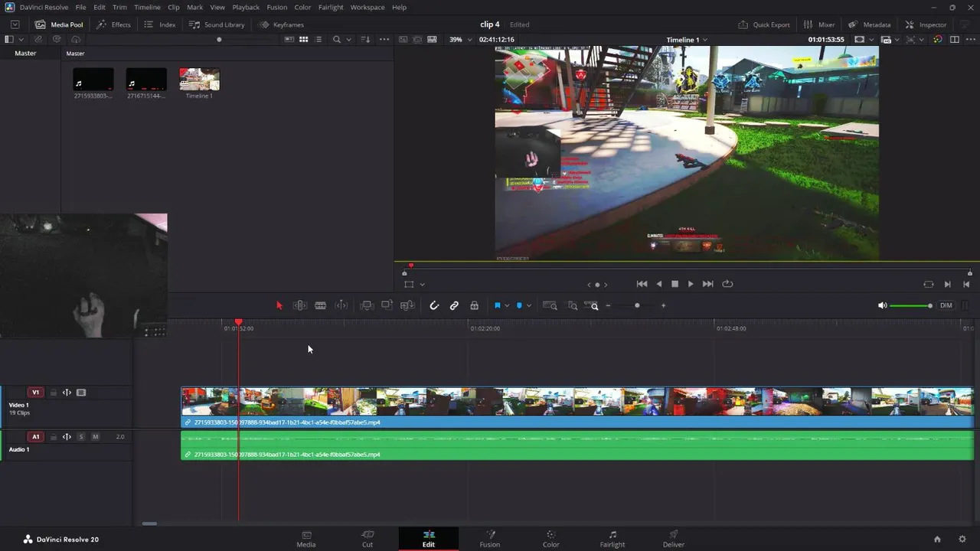Play timeline in reverse
This screenshot has width=980, height=551.
pyautogui.click(x=659, y=284)
